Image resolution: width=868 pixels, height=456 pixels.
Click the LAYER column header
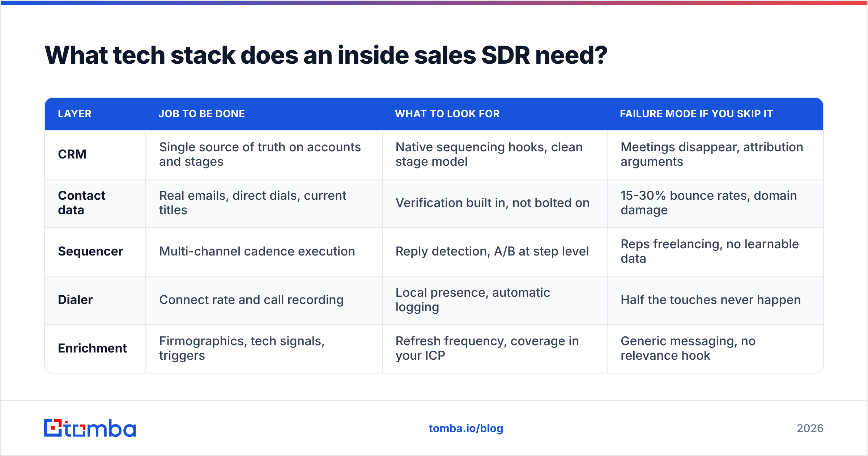click(75, 114)
